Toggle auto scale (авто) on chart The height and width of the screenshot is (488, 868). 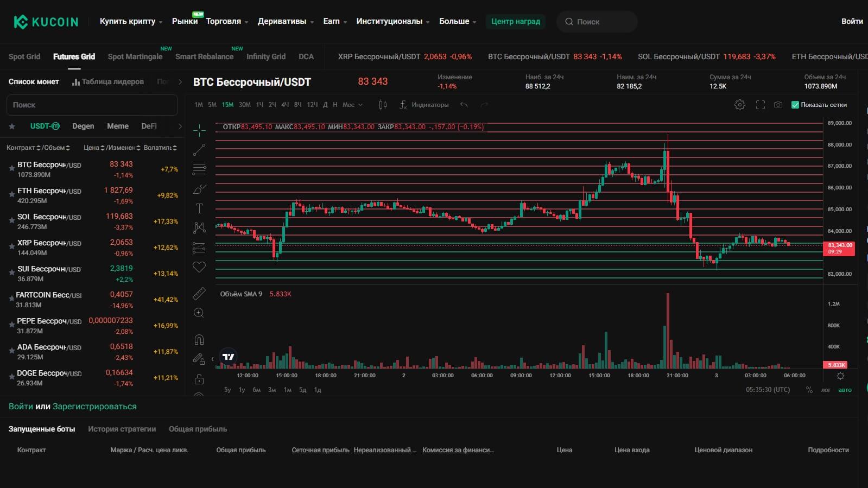845,390
